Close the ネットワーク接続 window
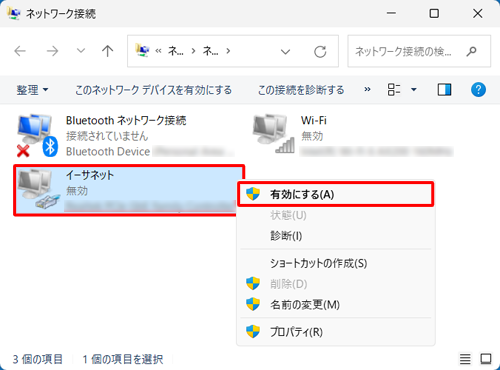 478,13
